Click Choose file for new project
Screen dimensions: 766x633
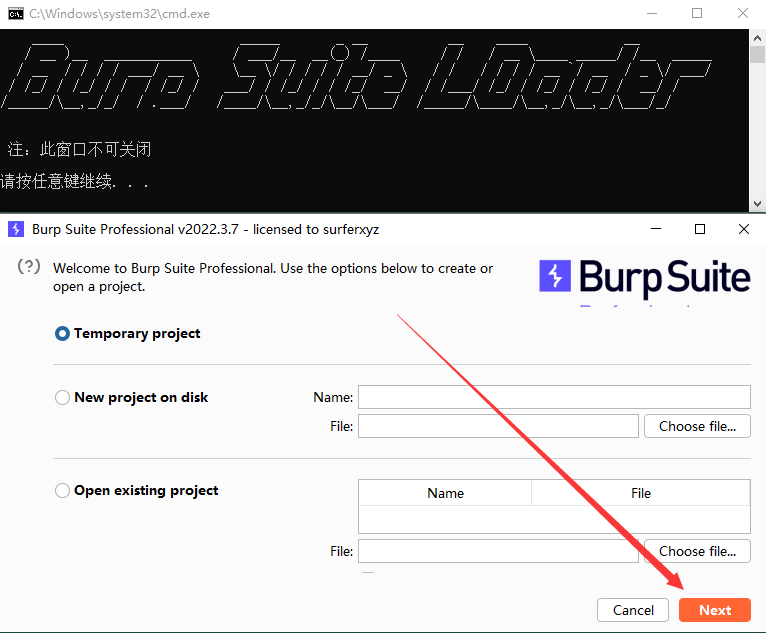[x=697, y=426]
